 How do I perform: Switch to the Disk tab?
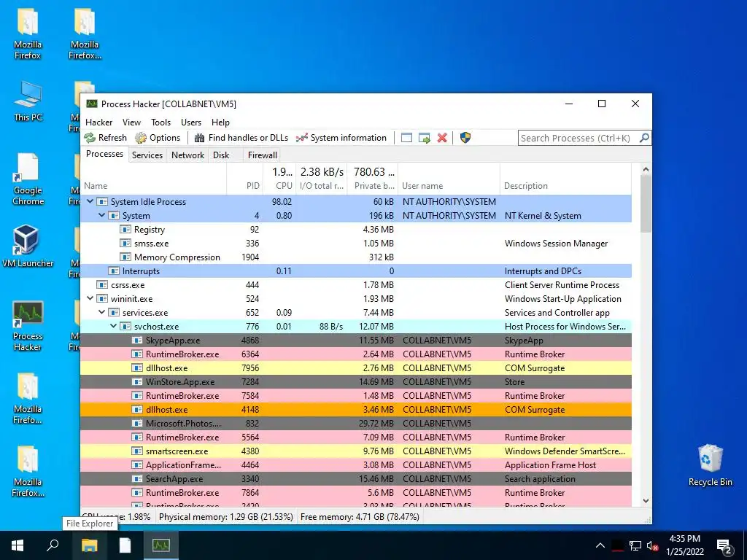[221, 155]
